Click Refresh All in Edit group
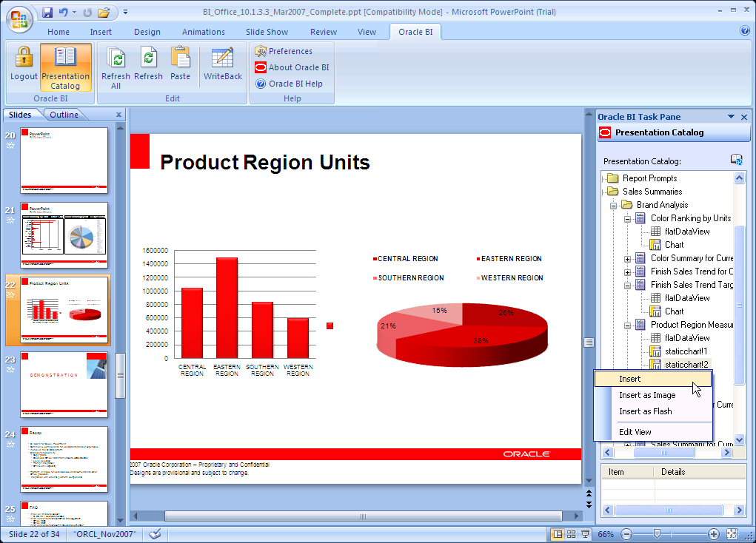The height and width of the screenshot is (543, 756). 116,67
